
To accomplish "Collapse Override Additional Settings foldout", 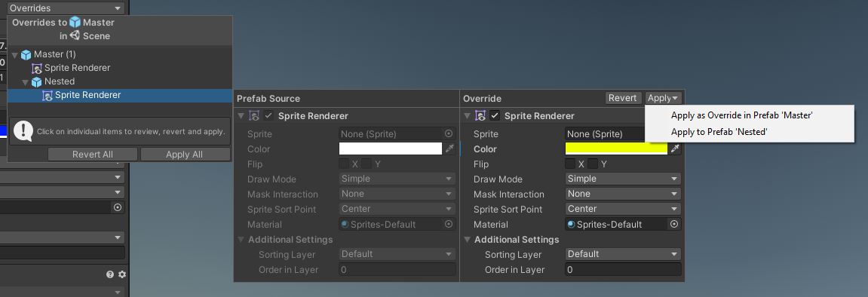I will tap(467, 240).
